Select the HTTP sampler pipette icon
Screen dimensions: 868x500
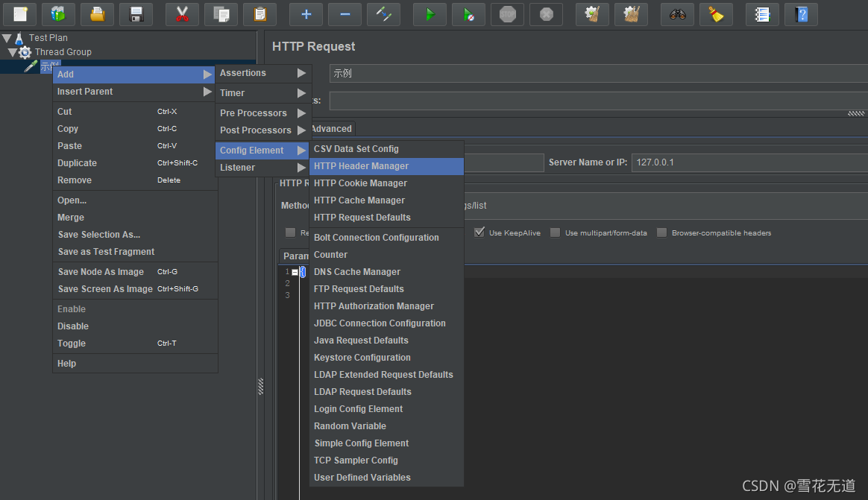click(x=31, y=66)
